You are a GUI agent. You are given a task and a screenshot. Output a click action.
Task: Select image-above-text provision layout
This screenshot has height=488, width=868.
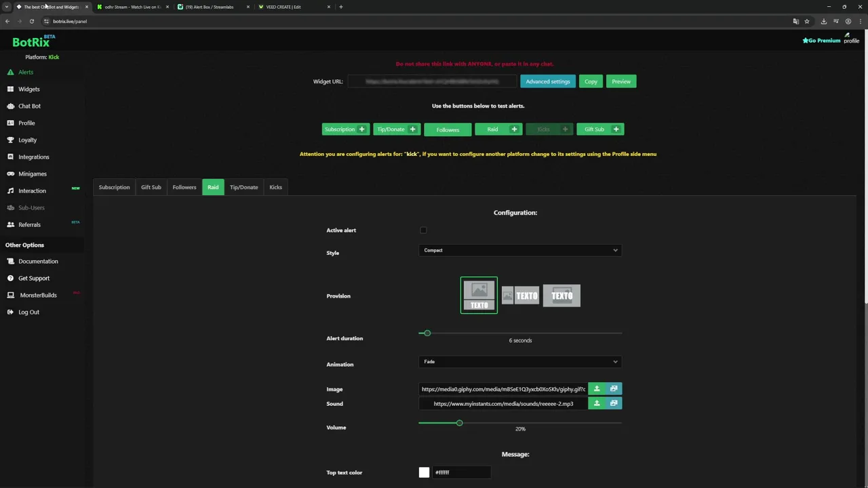[479, 296]
